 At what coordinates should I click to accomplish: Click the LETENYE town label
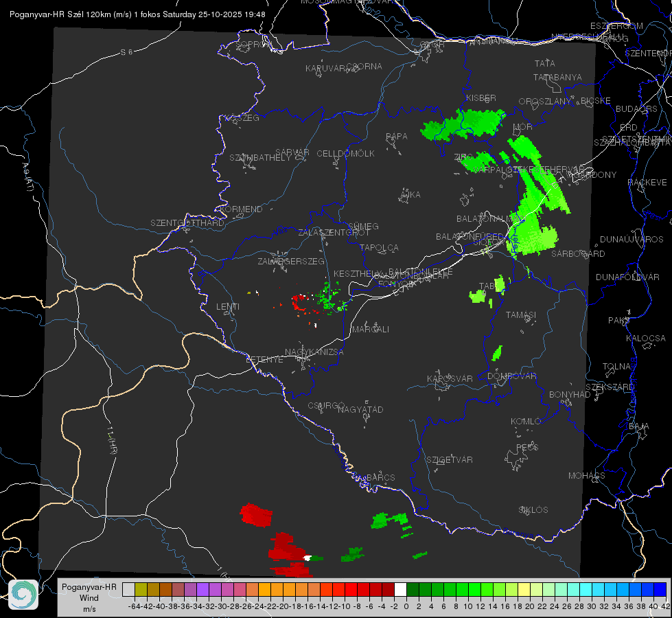[x=264, y=360]
